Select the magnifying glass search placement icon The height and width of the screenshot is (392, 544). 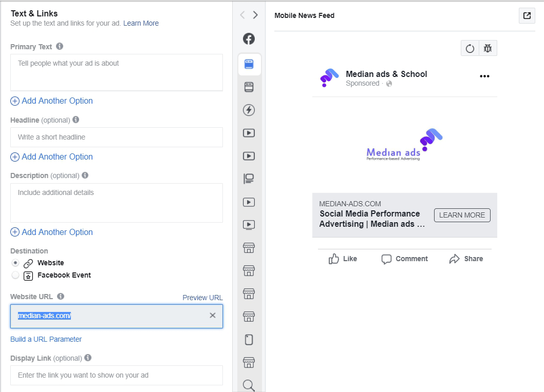coord(249,385)
